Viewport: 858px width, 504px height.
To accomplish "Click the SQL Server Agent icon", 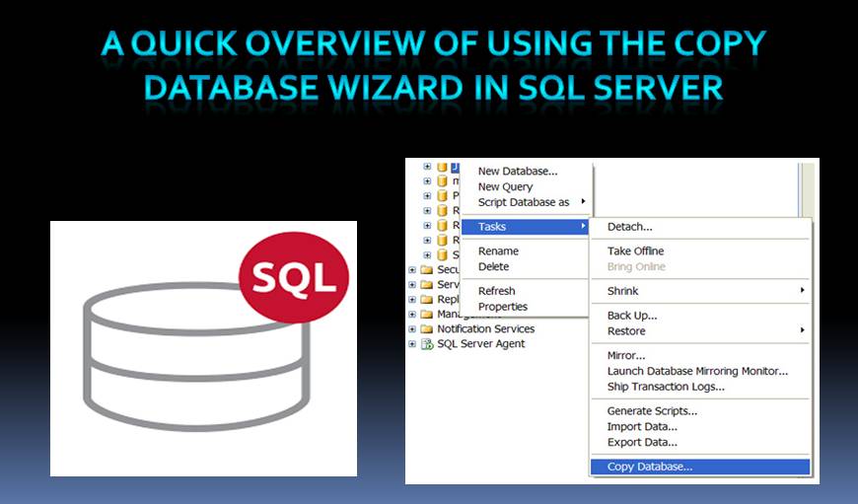I will tap(426, 344).
